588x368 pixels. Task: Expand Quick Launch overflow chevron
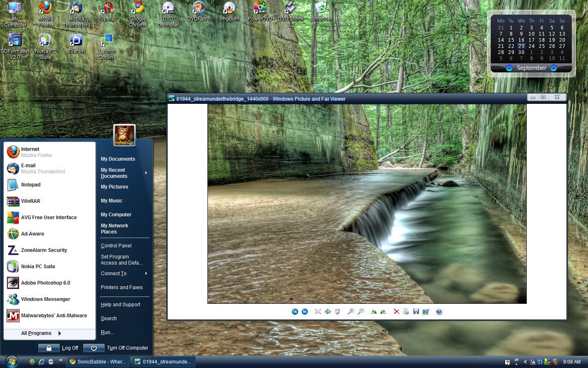point(61,360)
